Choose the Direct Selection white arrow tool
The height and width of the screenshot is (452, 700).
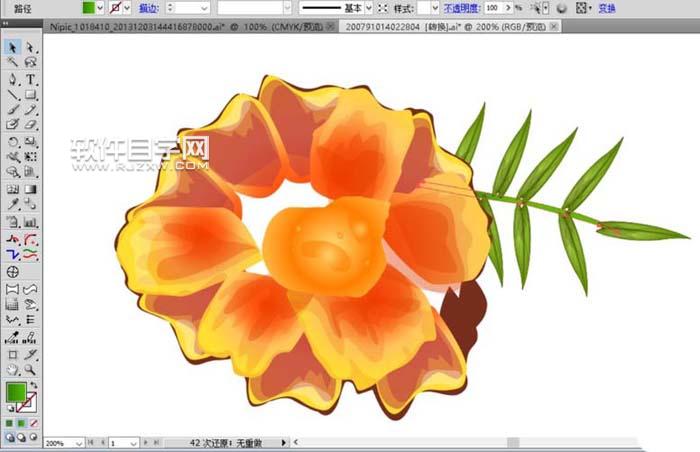[x=31, y=47]
